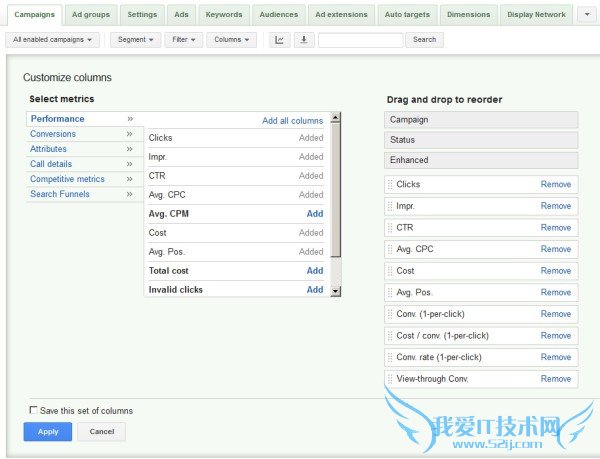Open the Segment dropdown
Screen dimensions: 600x459
click(x=134, y=40)
